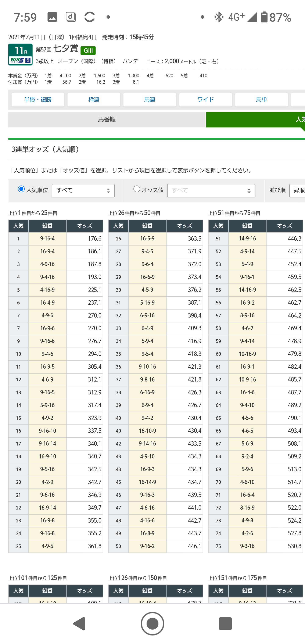The height and width of the screenshot is (644, 305).
Task: Select the オッズ値 radio button
Action: (137, 189)
